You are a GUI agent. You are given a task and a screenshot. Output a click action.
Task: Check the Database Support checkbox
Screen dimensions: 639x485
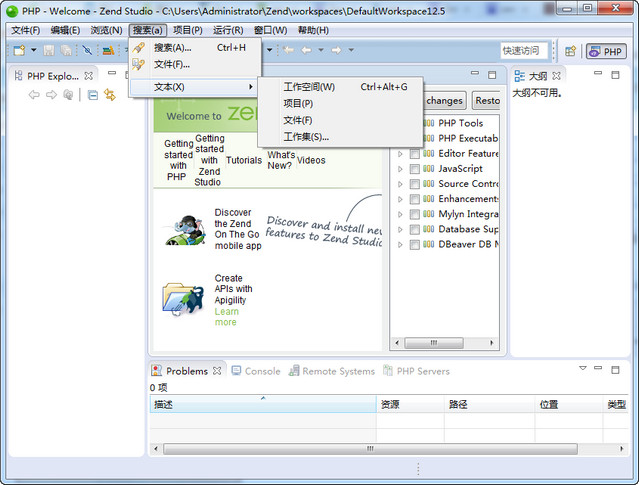(414, 229)
